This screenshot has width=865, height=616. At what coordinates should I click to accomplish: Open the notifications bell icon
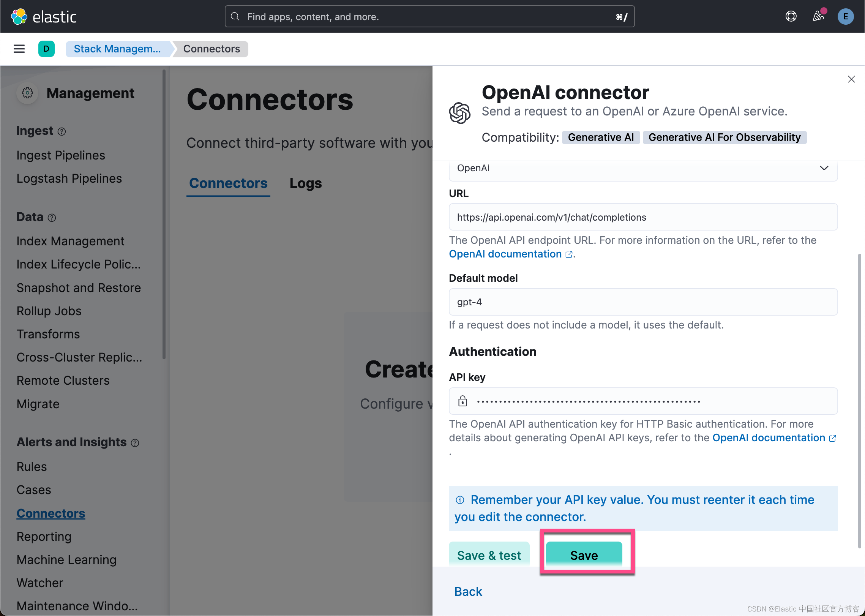[x=818, y=16]
